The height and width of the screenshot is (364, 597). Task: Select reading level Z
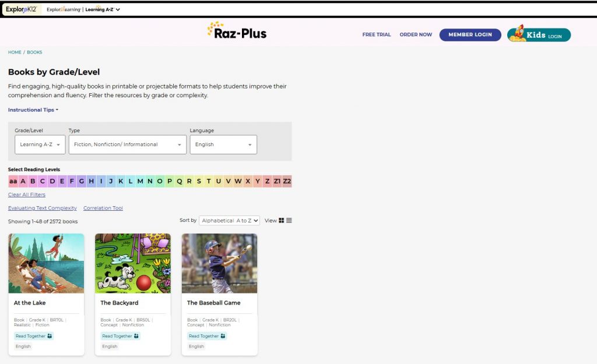point(267,182)
